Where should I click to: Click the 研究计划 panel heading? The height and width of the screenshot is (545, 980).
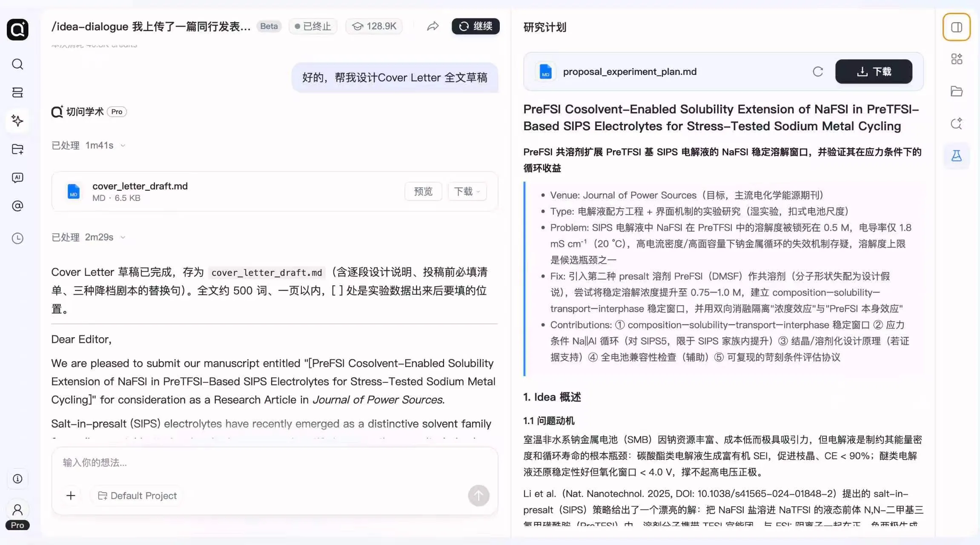pyautogui.click(x=544, y=27)
